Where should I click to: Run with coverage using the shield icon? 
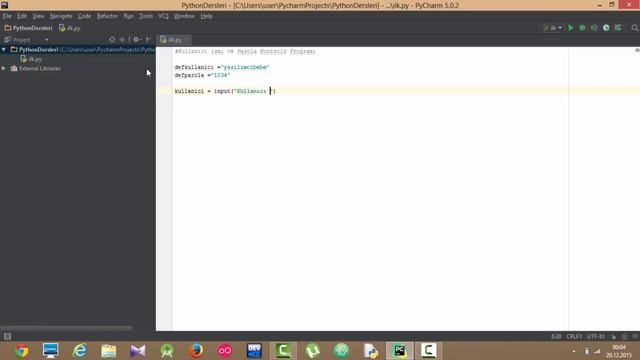pyautogui.click(x=594, y=28)
